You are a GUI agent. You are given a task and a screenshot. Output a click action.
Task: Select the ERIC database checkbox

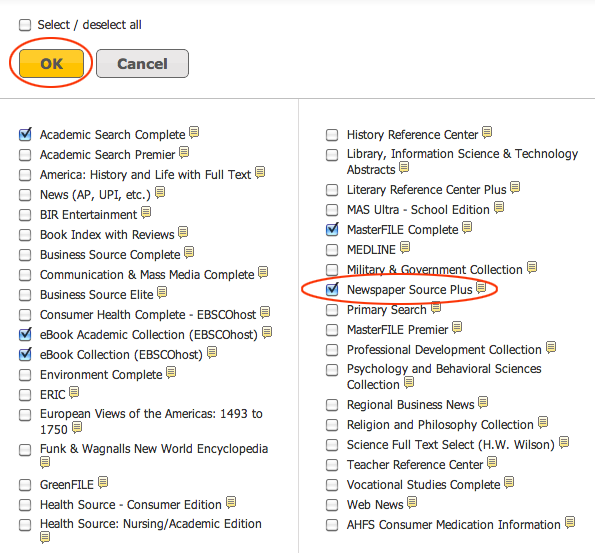[25, 395]
